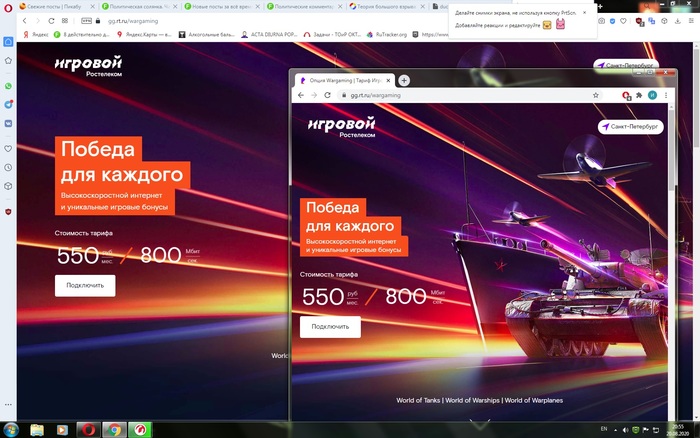The image size is (700, 438).
Task: Click 'Подключить' button in the Opera page
Action: tap(85, 285)
